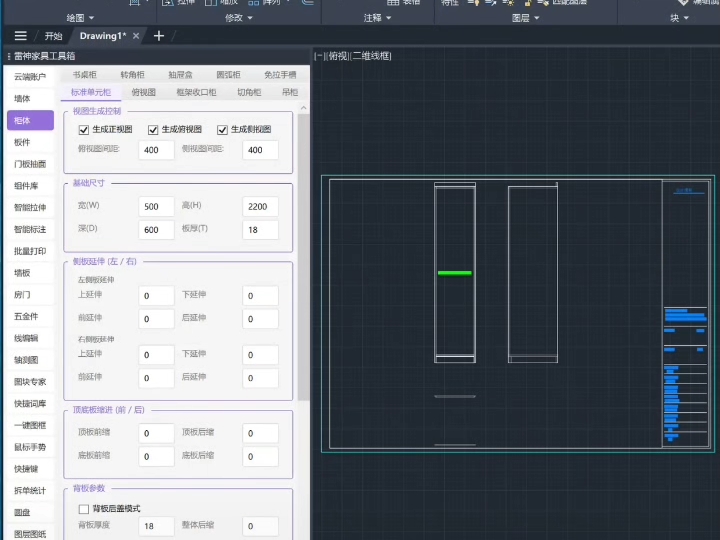Switch to 圆弧柜 tab

click(228, 75)
